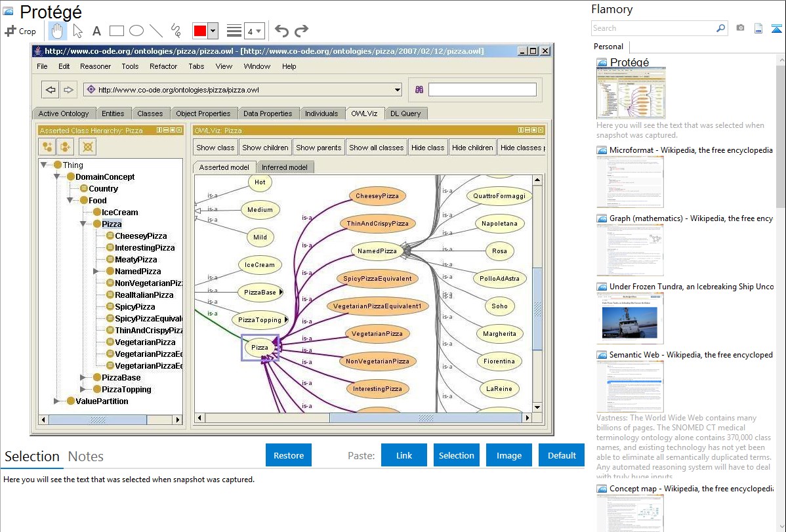
Task: Select the IceCream tree item
Action: [x=120, y=212]
